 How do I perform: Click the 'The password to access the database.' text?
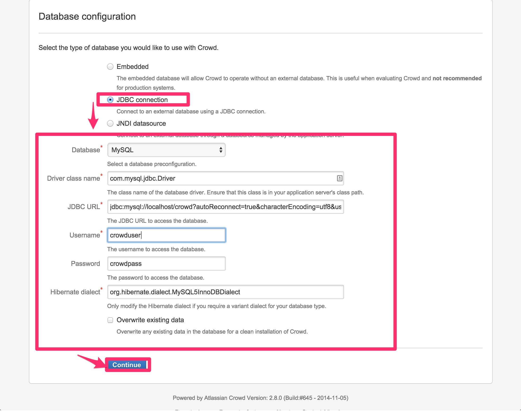point(156,277)
